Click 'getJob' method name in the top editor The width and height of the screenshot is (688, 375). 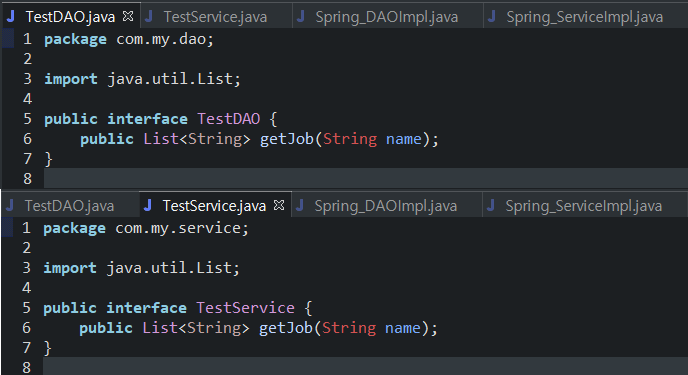point(287,139)
